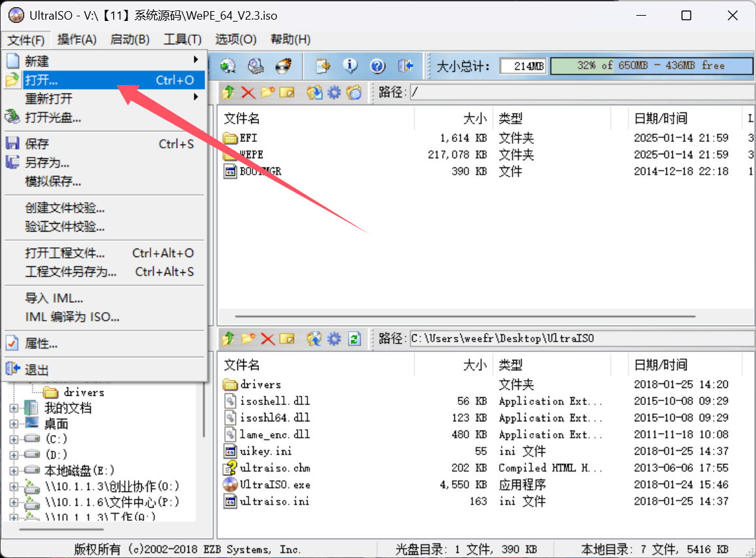Expand the (D:) drive node
The height and width of the screenshot is (558, 756).
click(x=14, y=455)
